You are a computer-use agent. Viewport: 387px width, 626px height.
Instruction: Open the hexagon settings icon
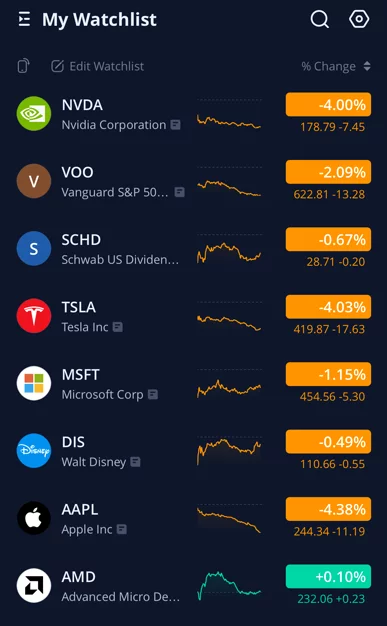point(359,19)
